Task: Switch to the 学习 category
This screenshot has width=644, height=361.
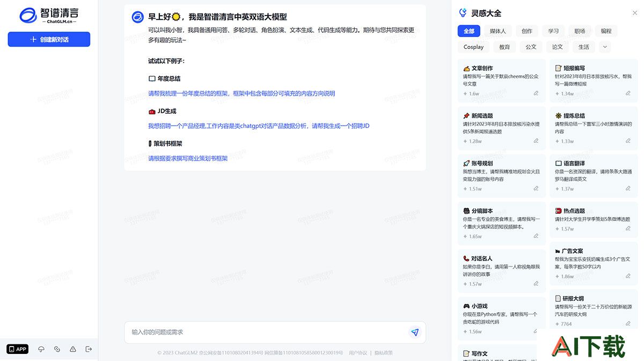Action: coord(553,31)
